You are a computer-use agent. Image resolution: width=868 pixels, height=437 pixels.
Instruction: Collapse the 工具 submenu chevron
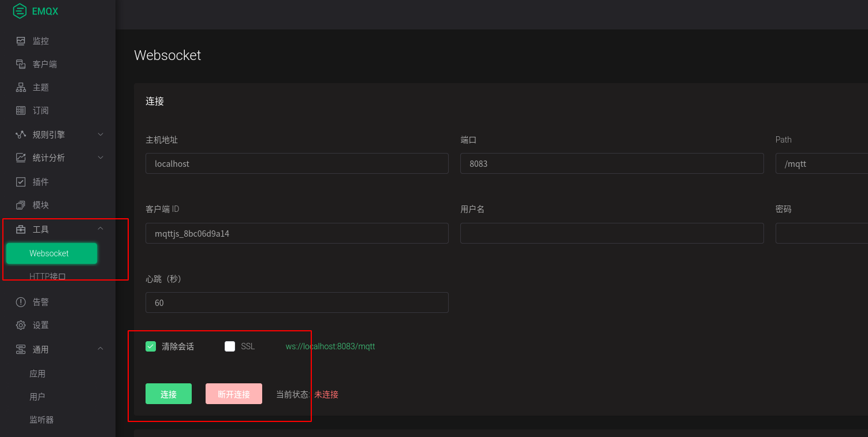coord(100,229)
